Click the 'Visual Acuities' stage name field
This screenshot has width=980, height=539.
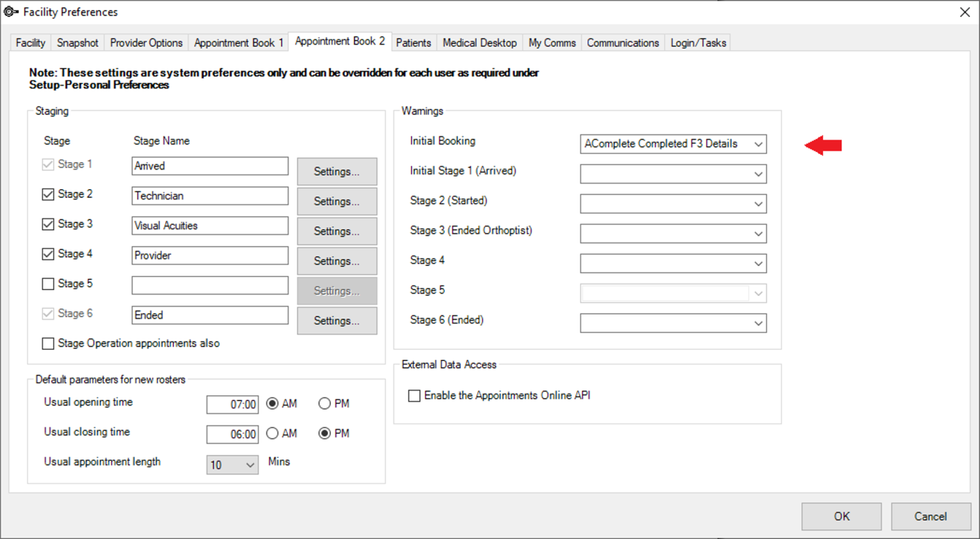(210, 226)
